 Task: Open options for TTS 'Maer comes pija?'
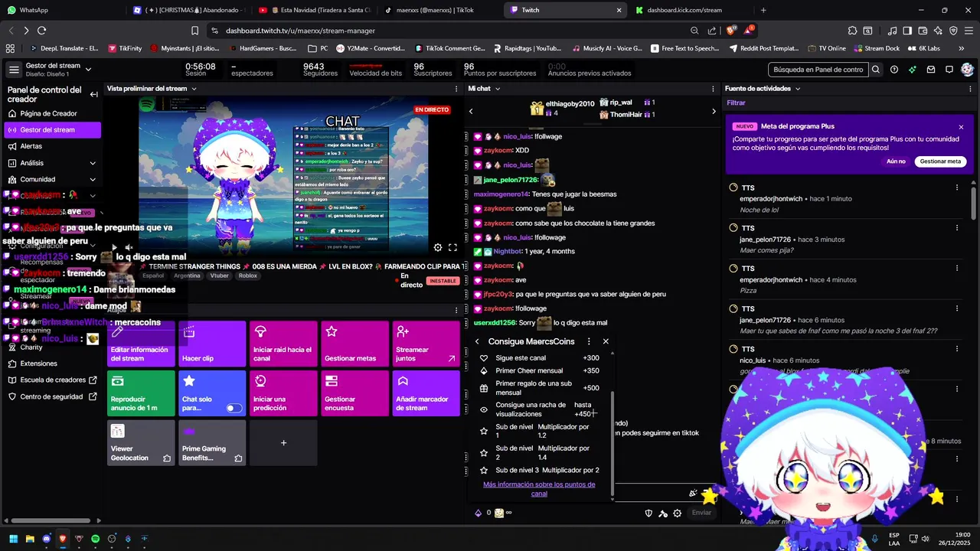(957, 228)
